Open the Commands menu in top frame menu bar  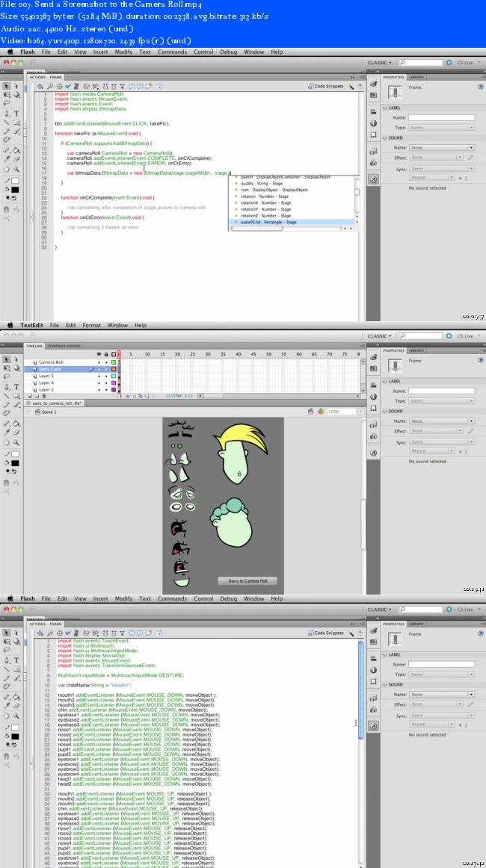173,52
